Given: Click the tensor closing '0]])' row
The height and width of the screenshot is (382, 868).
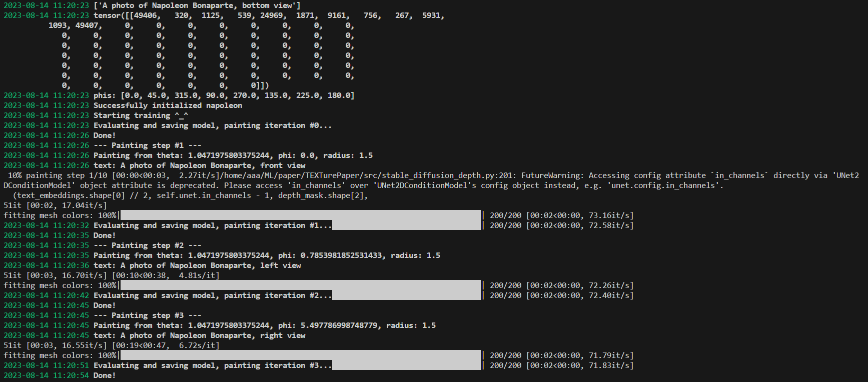Looking at the screenshot, I should pyautogui.click(x=165, y=85).
